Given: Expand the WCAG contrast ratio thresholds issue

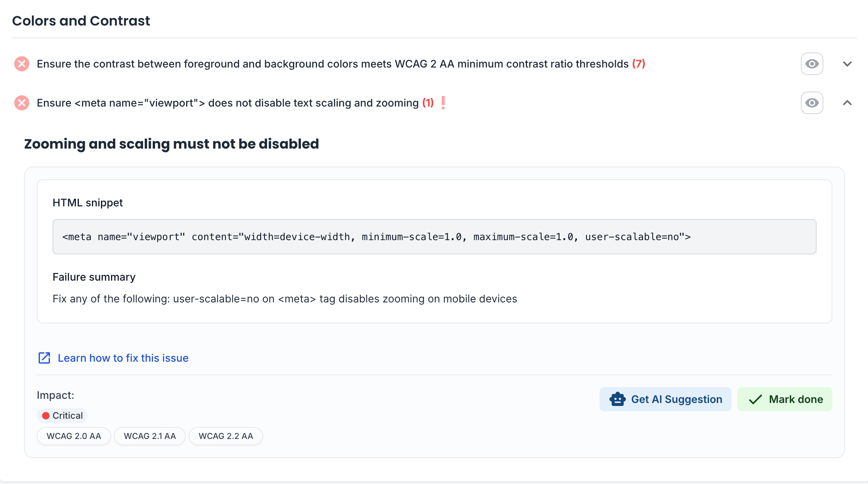Looking at the screenshot, I should pos(847,64).
